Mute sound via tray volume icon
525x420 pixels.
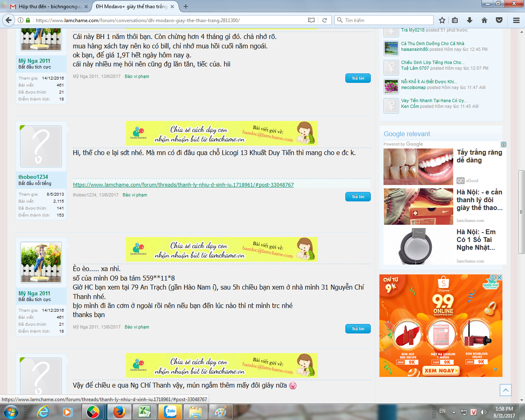pos(483,412)
